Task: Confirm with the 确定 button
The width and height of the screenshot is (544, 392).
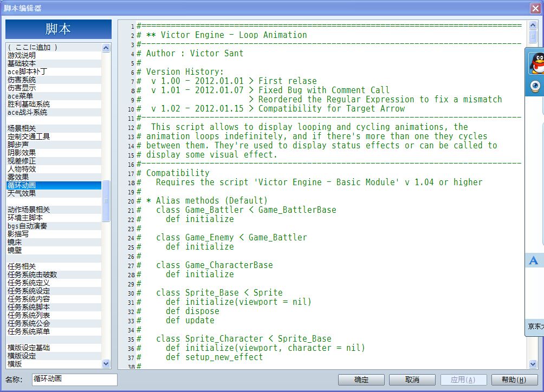Action: coord(361,380)
